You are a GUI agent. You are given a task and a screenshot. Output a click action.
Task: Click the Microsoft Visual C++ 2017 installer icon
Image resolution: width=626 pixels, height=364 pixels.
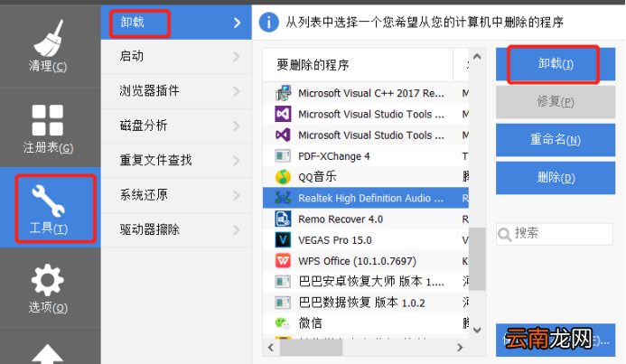pyautogui.click(x=283, y=93)
